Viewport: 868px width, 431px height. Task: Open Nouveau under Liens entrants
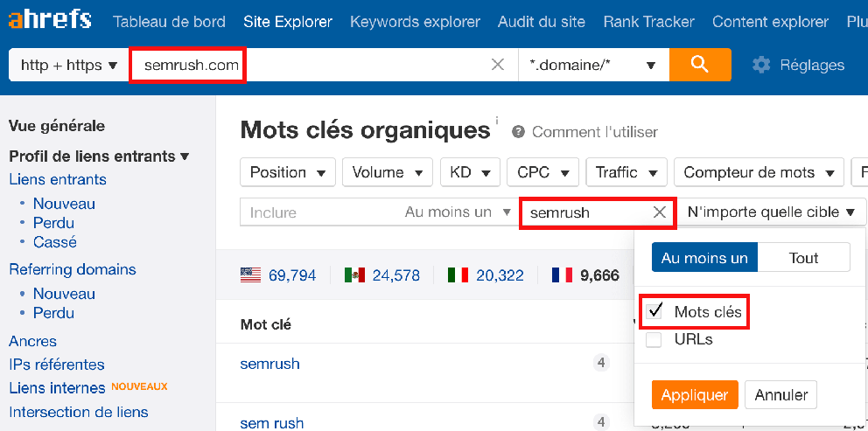(64, 204)
